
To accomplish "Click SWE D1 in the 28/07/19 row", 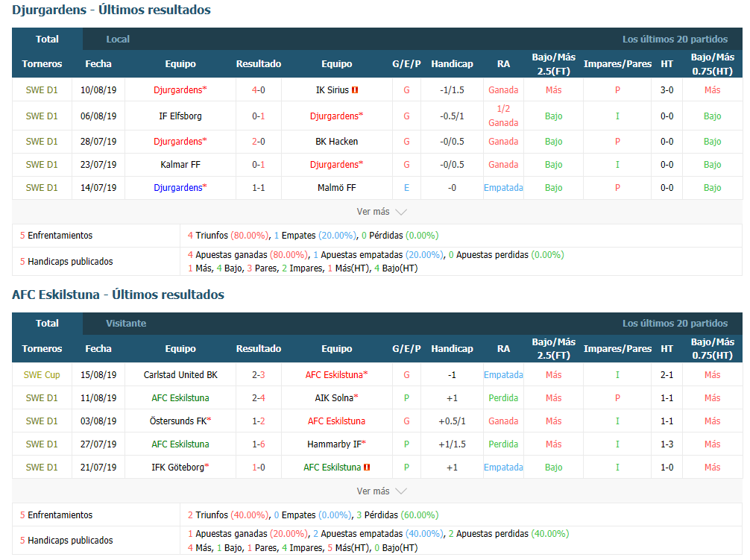I will pos(42,142).
